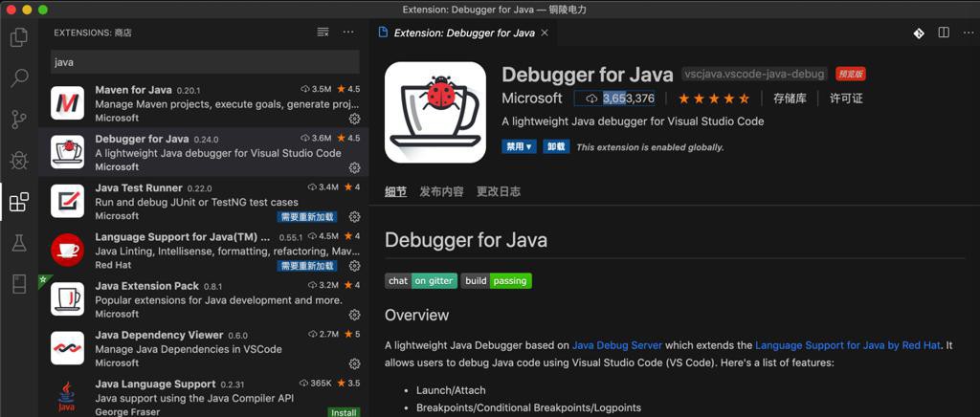This screenshot has height=417, width=980.
Task: Reload required for Java Test Runner
Action: coord(307,216)
